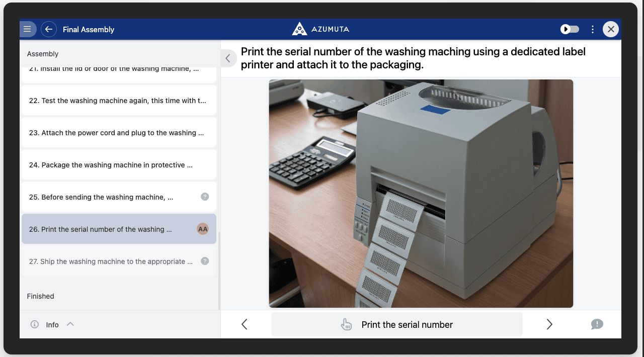Go to the previous step arrow

click(x=245, y=324)
